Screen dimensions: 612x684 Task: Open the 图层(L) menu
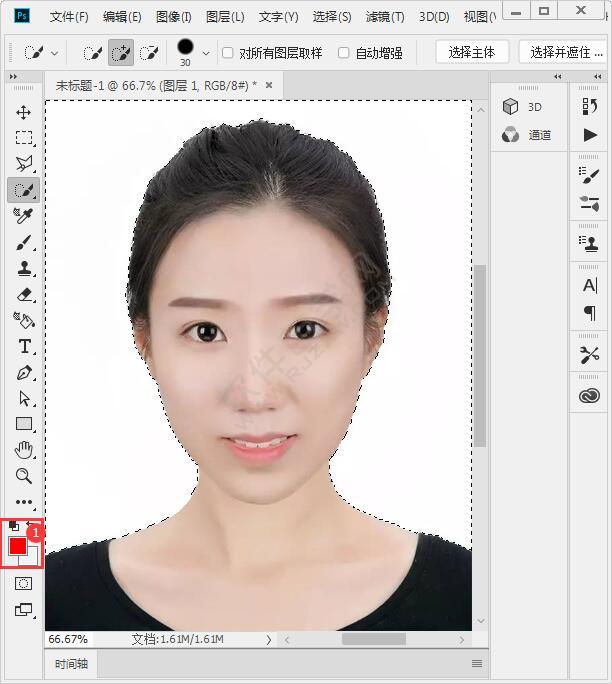click(x=225, y=17)
